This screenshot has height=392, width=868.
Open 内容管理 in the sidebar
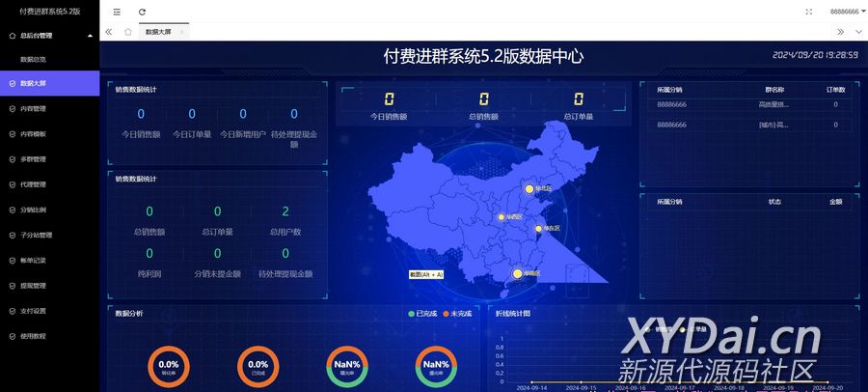[x=33, y=109]
